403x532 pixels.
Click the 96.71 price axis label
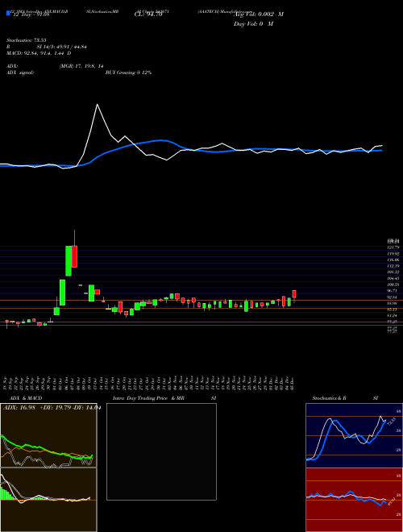coord(393,291)
